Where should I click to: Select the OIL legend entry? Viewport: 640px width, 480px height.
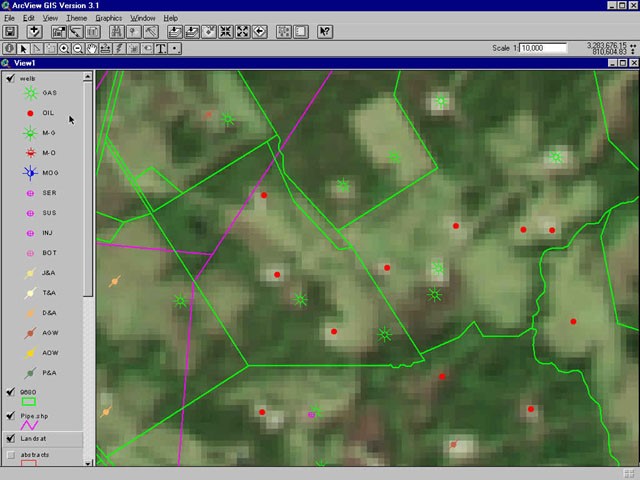point(48,113)
